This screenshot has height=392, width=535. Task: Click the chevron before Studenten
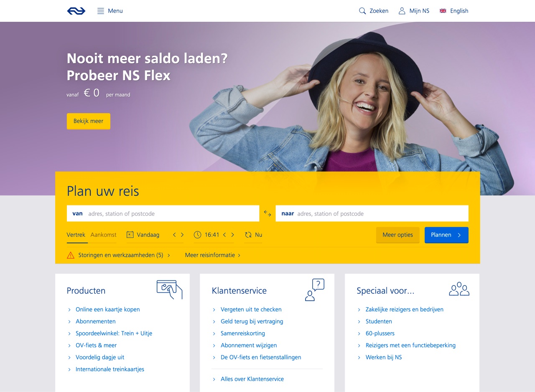(x=359, y=321)
